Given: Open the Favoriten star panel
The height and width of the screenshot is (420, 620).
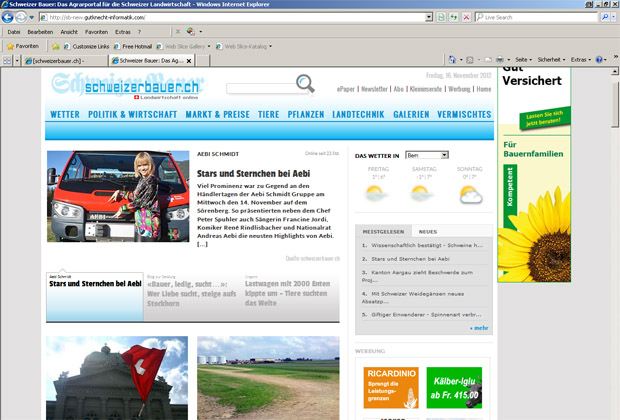Looking at the screenshot, I should 23,46.
